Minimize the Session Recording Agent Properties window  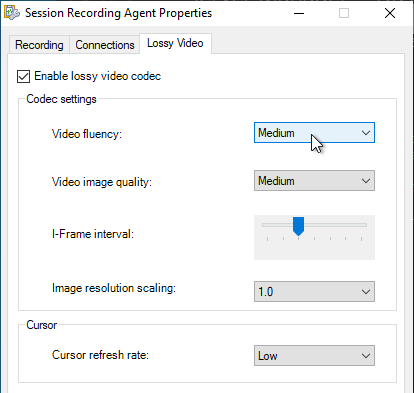(x=299, y=13)
